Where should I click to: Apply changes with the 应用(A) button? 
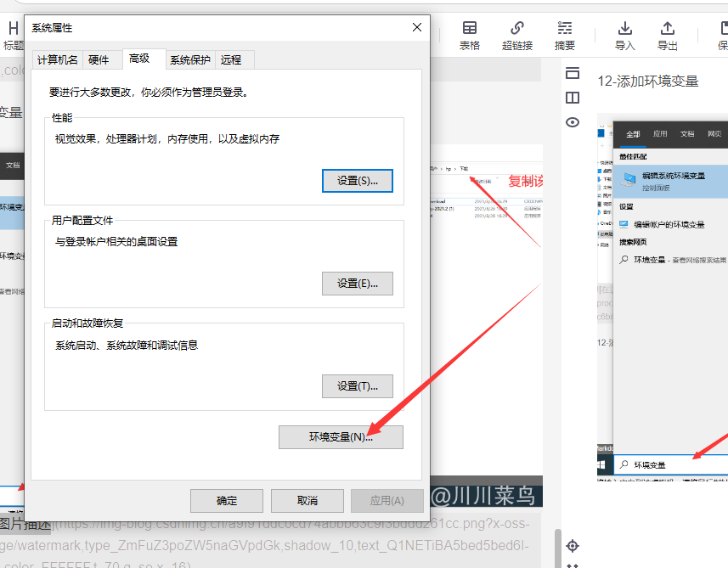click(387, 500)
